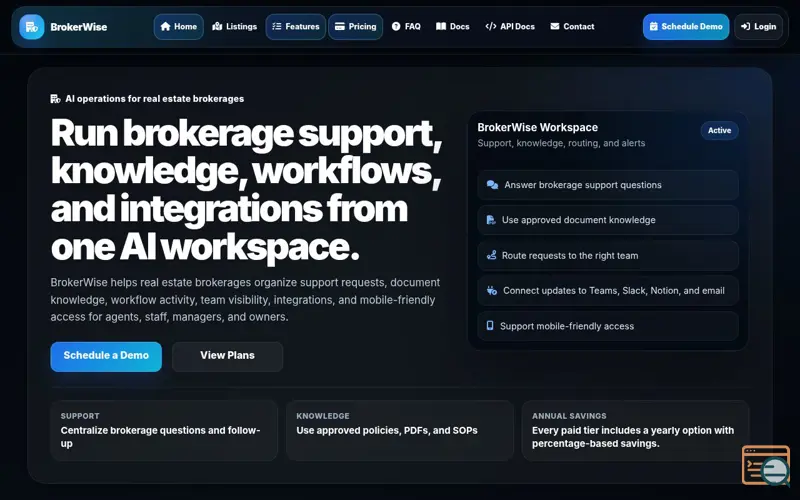Open the Docs nav item
This screenshot has height=500, width=800.
[453, 27]
